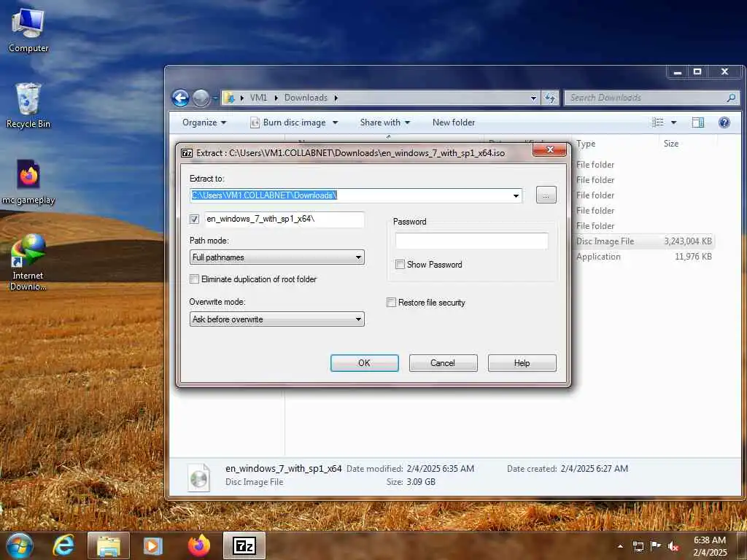Click Cancel in the Extract dialog

pyautogui.click(x=443, y=363)
